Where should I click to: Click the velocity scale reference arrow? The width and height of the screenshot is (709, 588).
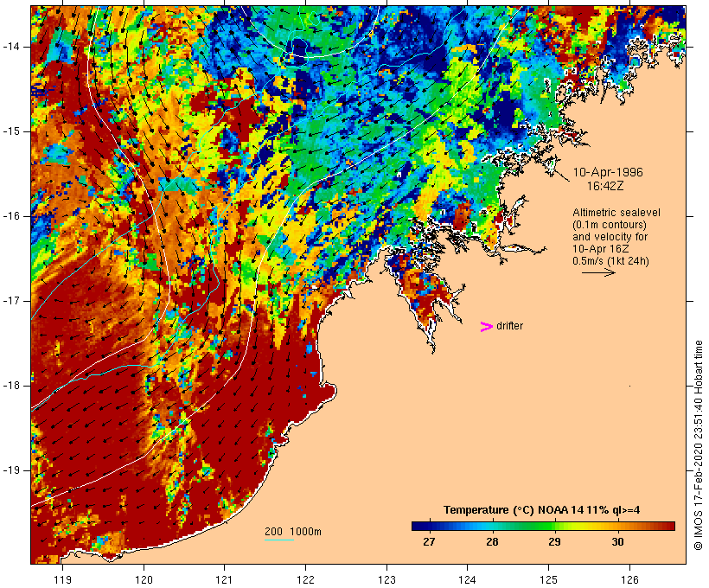pos(598,272)
